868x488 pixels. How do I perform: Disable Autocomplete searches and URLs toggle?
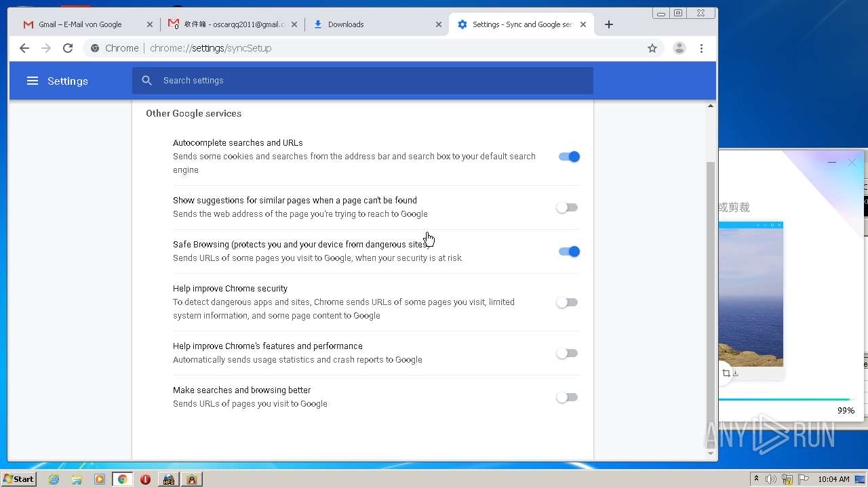coord(569,157)
